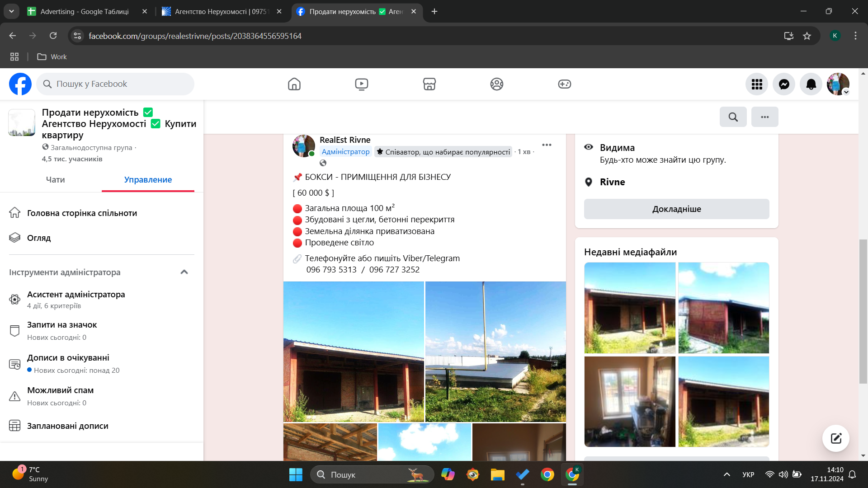Open first recent media thumbnail

(629, 308)
